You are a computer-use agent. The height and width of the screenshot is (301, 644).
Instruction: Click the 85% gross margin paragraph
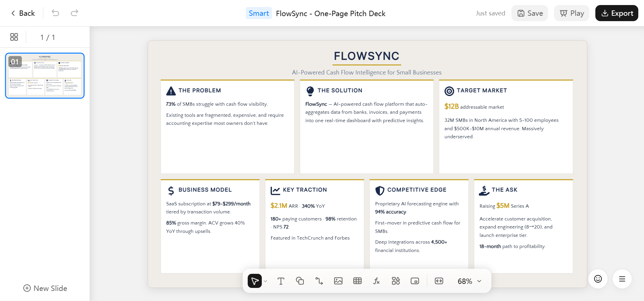click(205, 227)
